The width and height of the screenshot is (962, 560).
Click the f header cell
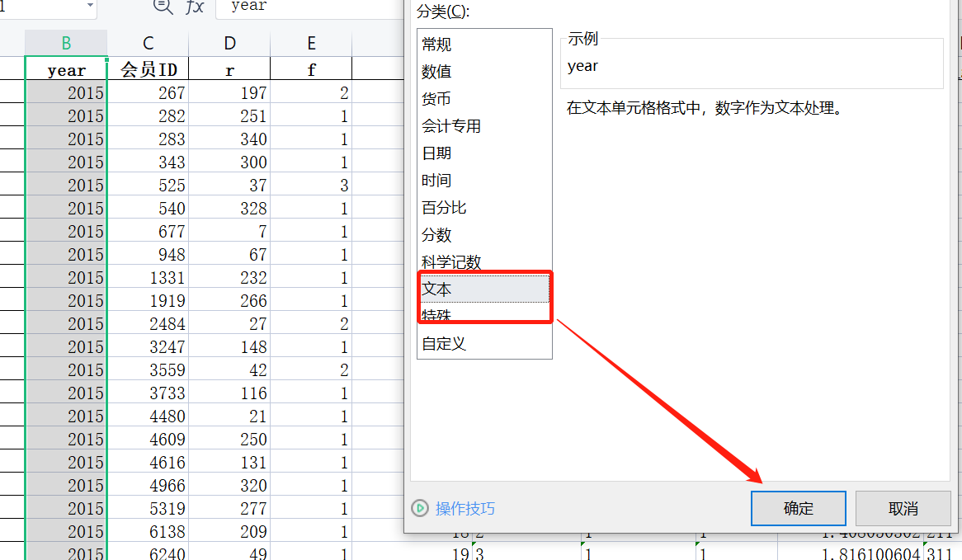tap(311, 69)
